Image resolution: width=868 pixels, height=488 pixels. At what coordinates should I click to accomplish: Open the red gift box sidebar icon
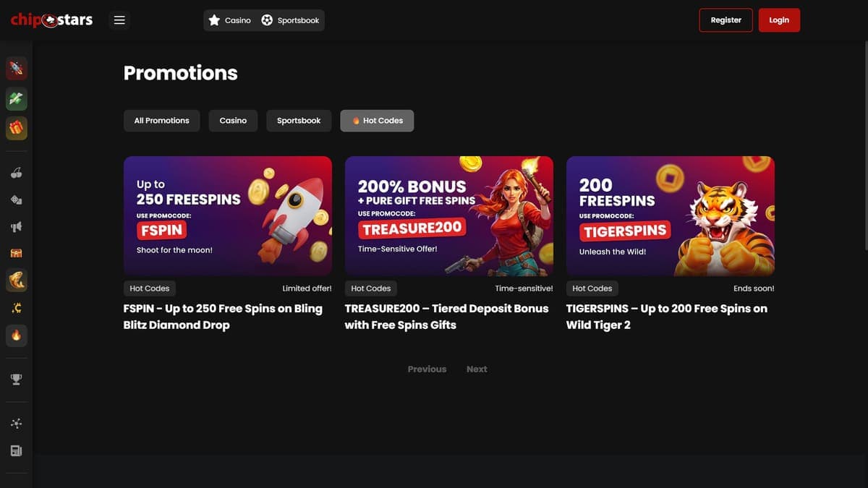tap(17, 128)
